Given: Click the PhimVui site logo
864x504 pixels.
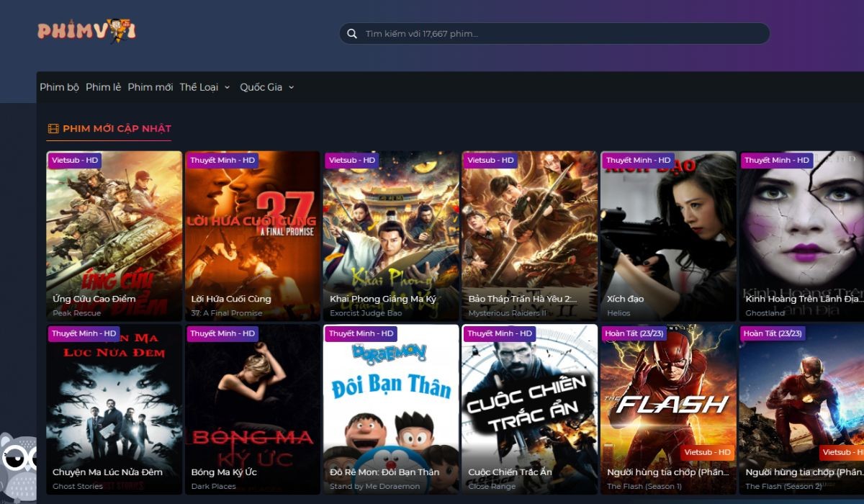Looking at the screenshot, I should pyautogui.click(x=86, y=31).
